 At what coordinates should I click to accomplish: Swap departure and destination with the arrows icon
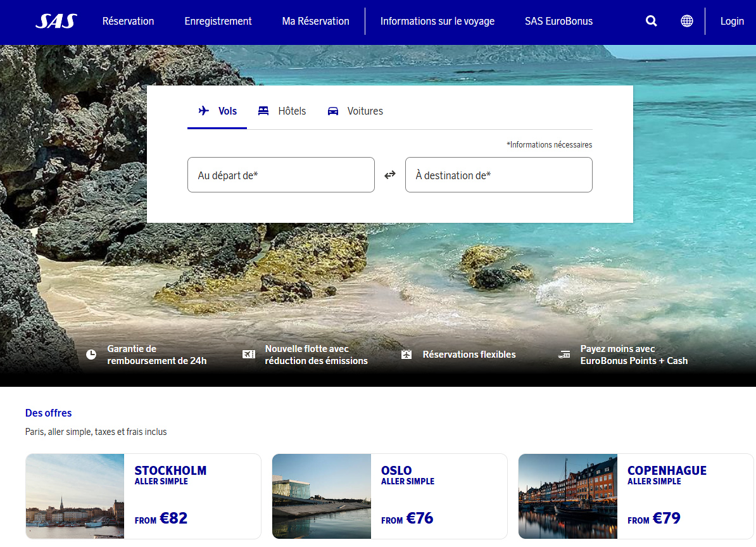point(390,174)
